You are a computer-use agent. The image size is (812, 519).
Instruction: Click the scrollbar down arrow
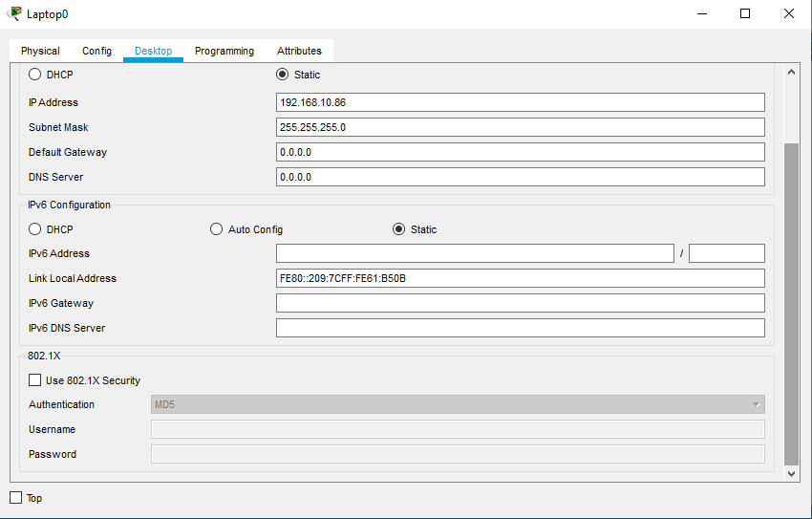click(x=791, y=473)
